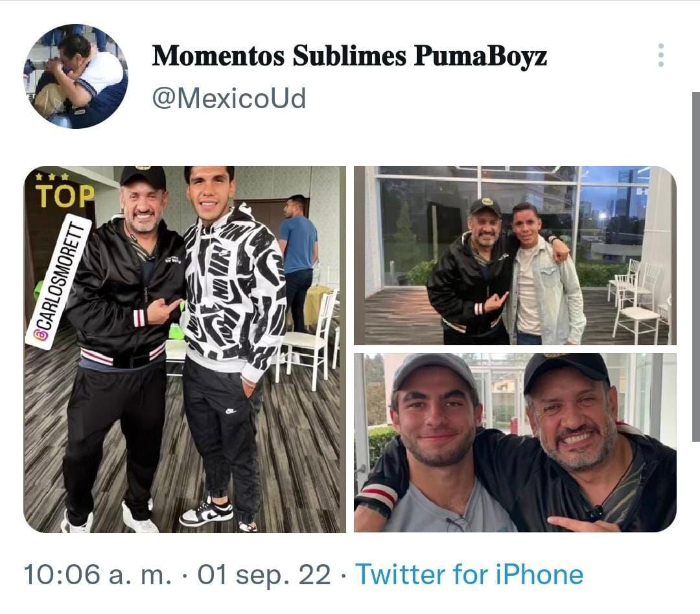This screenshot has width=700, height=614.
Task: Click the Twitter for iPhone source link
Action: [x=469, y=574]
